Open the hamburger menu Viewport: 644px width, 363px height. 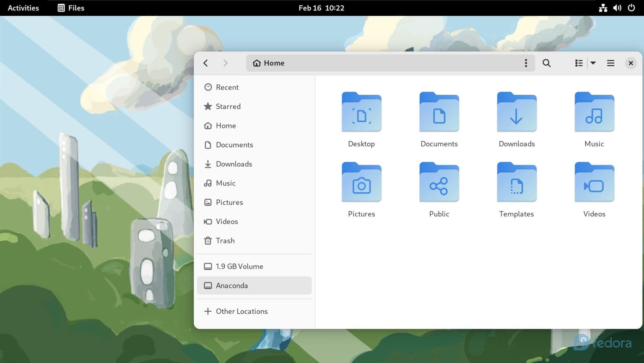(x=610, y=63)
